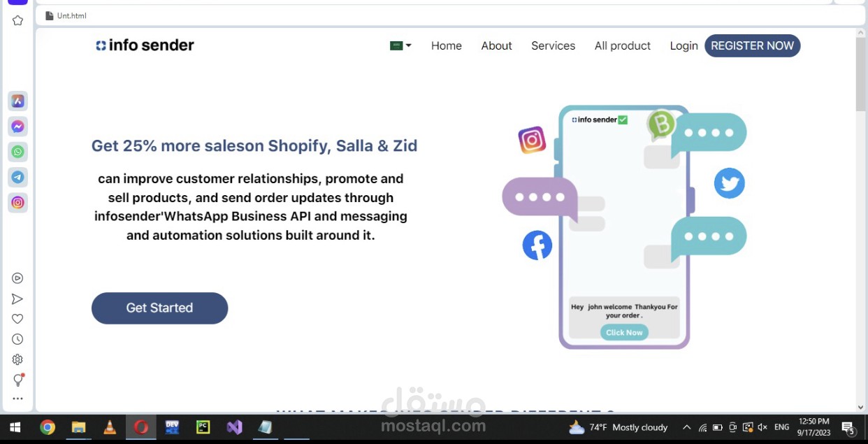Open Telegram in the Opera sidebar
Image resolution: width=868 pixels, height=444 pixels.
(x=18, y=177)
